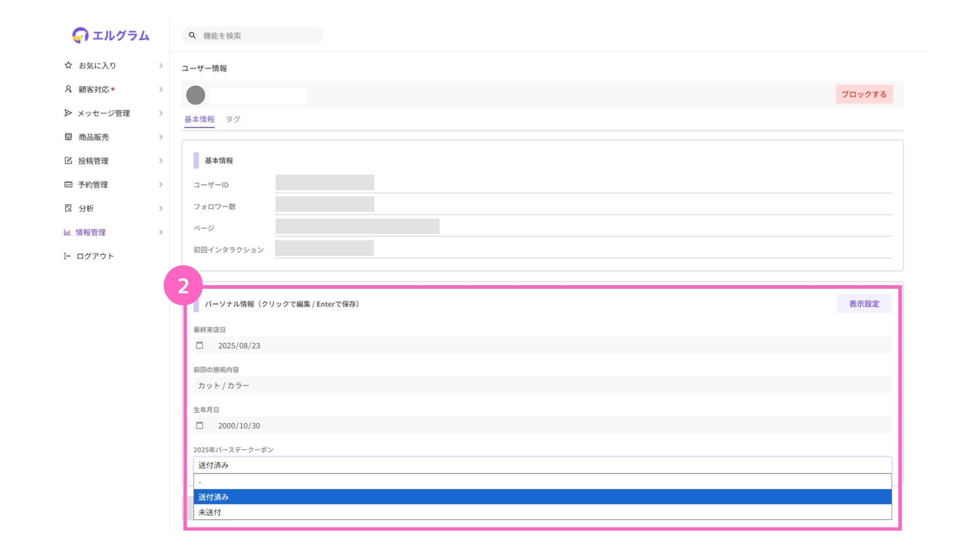
Task: Click the logout icon beside ログアウト
Action: (67, 256)
